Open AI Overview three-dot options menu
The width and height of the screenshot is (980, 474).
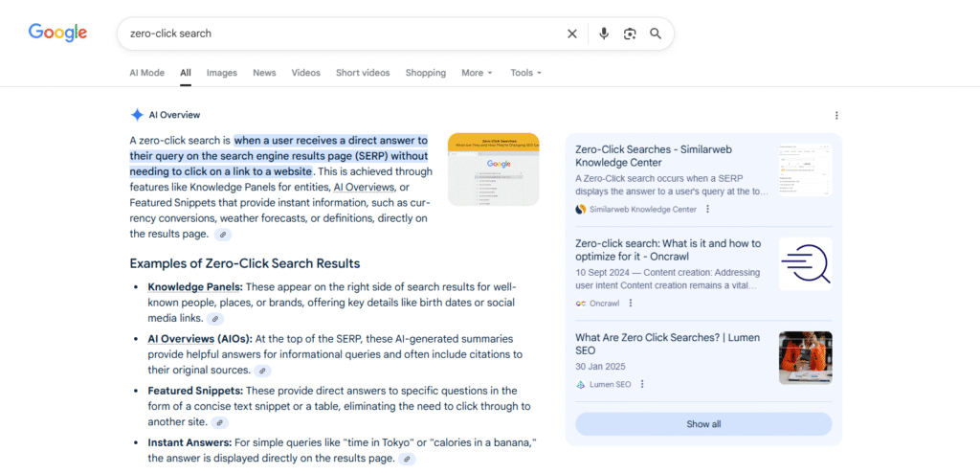pos(836,115)
